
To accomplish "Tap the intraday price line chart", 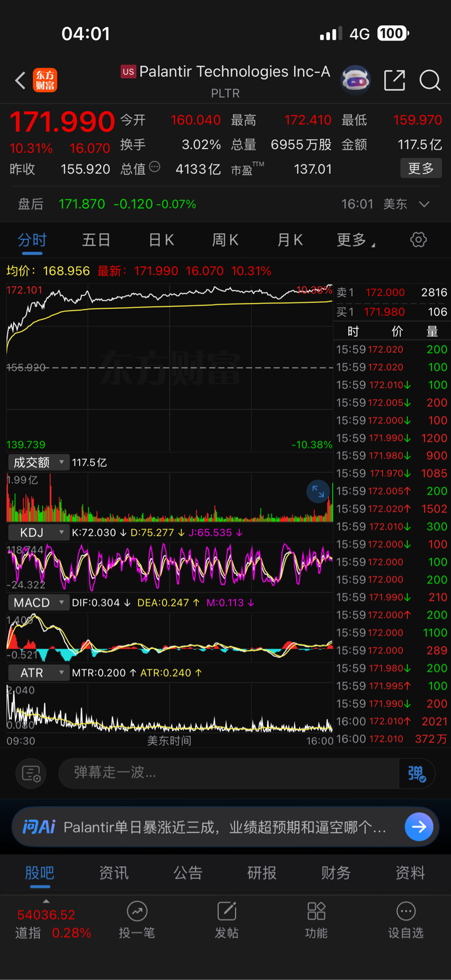I will (170, 368).
